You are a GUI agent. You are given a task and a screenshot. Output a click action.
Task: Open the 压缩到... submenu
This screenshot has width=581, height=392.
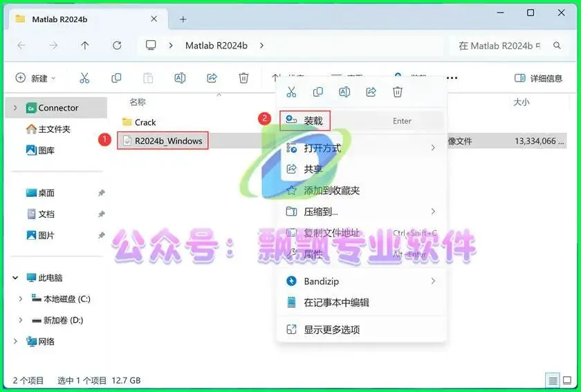[362, 212]
